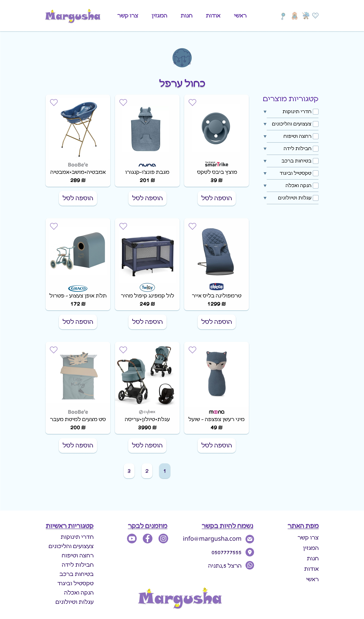Check the רחצה וטיפוח category checkbox
This screenshot has width=364, height=619.
pos(316,136)
